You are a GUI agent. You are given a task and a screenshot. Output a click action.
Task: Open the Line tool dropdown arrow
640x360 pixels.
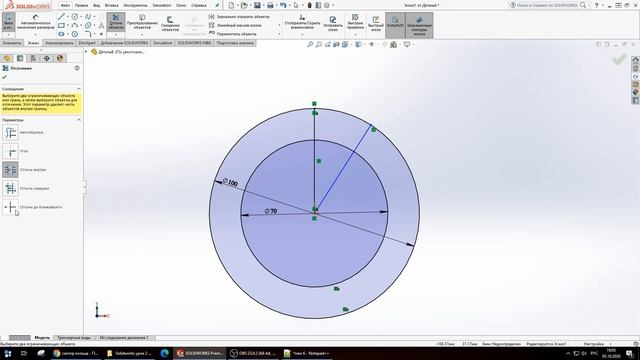pos(68,17)
